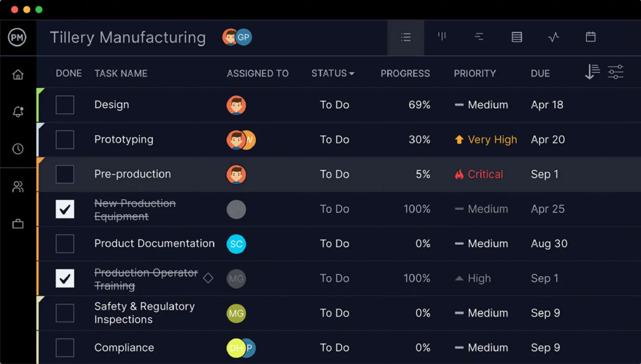This screenshot has height=364, width=641.
Task: Change Pre-production status To Do
Action: coord(334,174)
